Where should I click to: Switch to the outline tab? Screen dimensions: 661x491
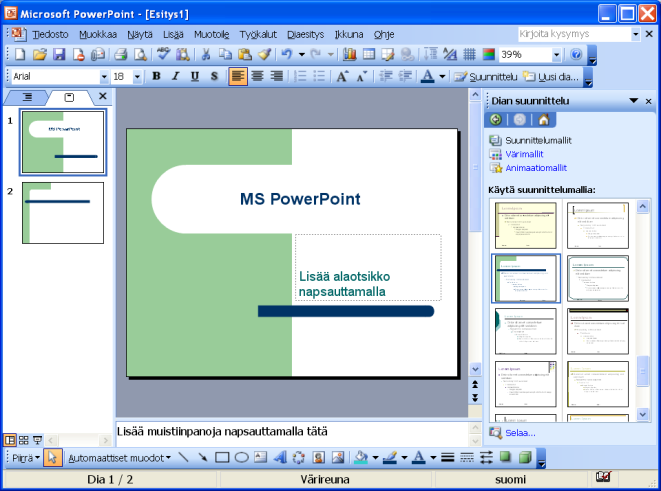pos(27,97)
